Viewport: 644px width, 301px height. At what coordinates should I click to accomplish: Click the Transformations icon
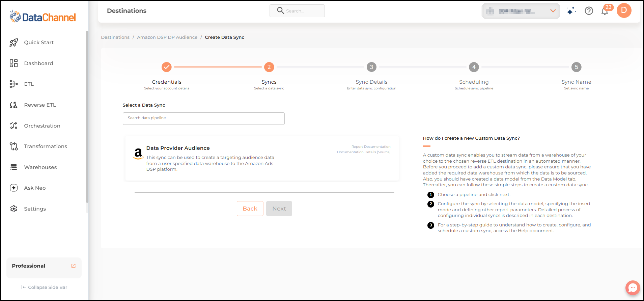pos(13,146)
